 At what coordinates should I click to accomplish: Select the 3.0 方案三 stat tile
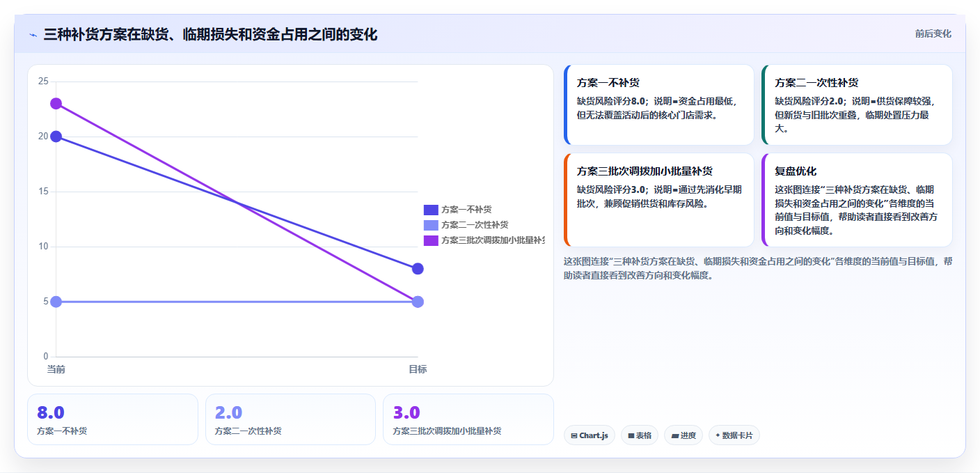468,419
